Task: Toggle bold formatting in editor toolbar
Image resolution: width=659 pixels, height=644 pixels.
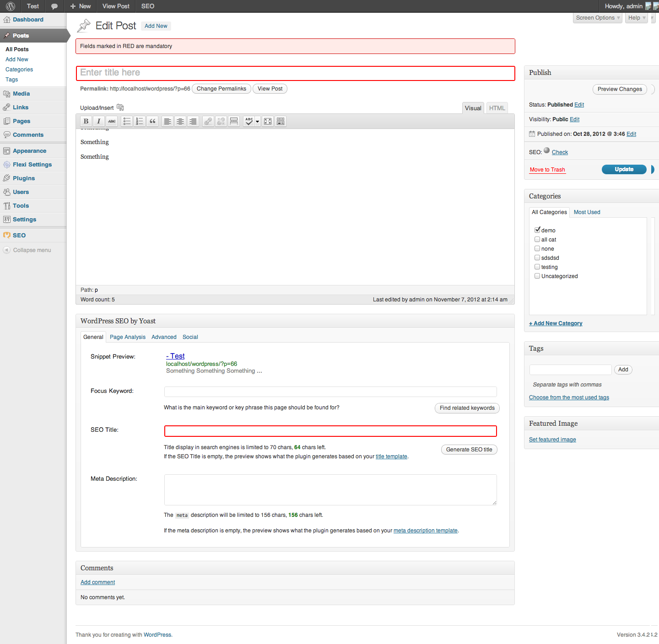Action: click(86, 121)
